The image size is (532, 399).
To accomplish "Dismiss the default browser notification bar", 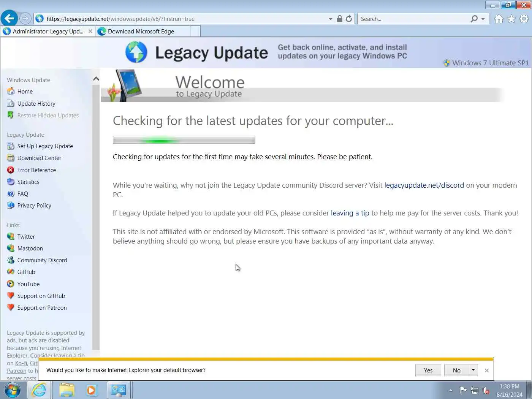I will tap(486, 370).
